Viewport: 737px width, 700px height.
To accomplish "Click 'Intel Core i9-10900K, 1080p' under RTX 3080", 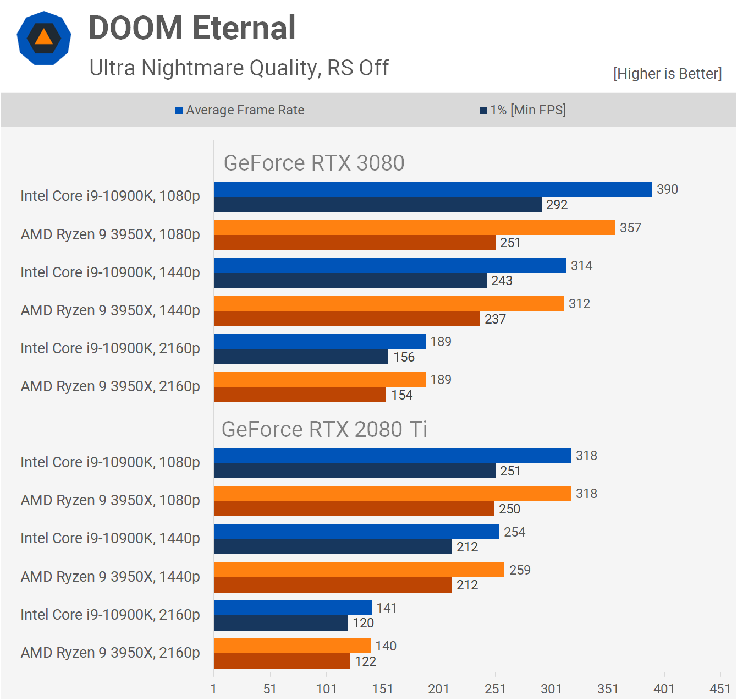I will (110, 196).
